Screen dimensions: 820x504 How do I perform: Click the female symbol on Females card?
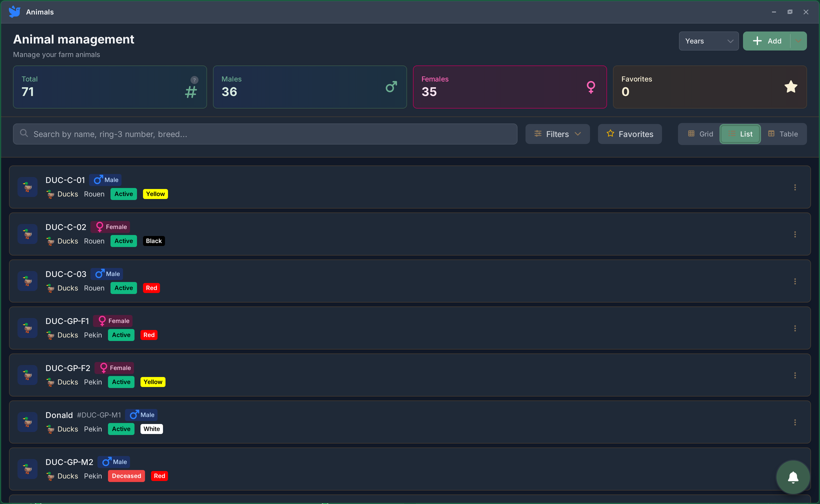[591, 87]
